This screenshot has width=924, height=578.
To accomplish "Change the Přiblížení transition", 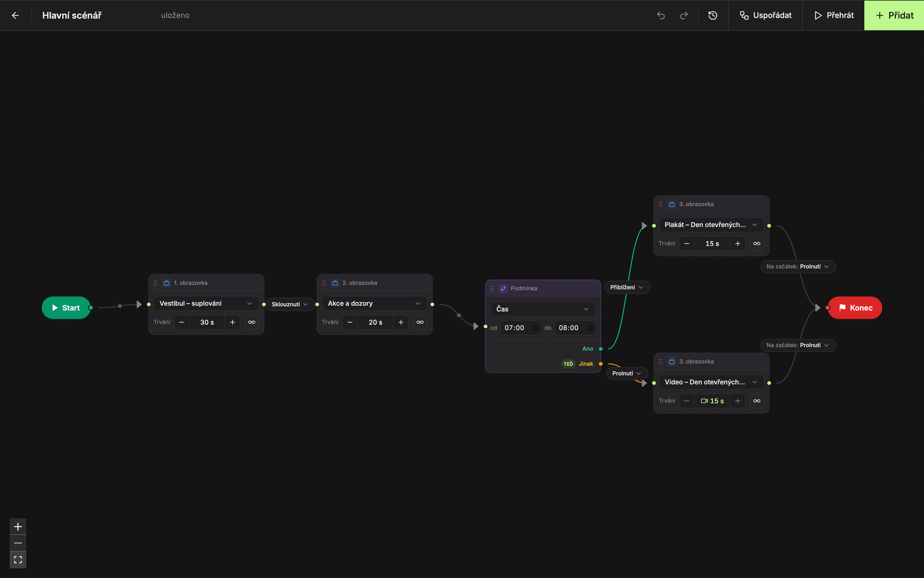I will (x=627, y=287).
